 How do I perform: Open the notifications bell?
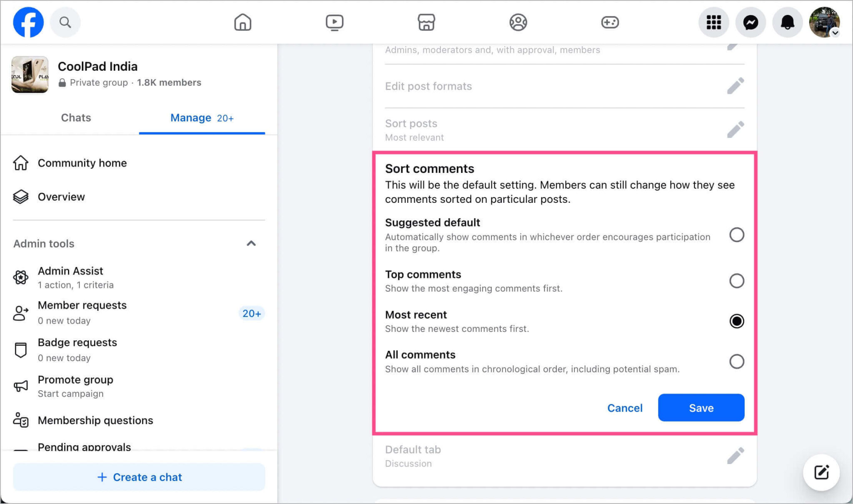[x=787, y=22]
